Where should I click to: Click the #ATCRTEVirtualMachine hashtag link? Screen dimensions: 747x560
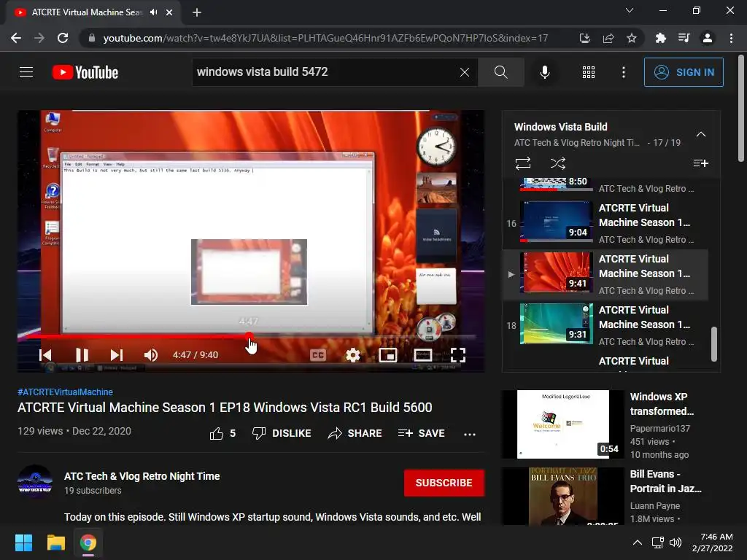click(x=65, y=392)
